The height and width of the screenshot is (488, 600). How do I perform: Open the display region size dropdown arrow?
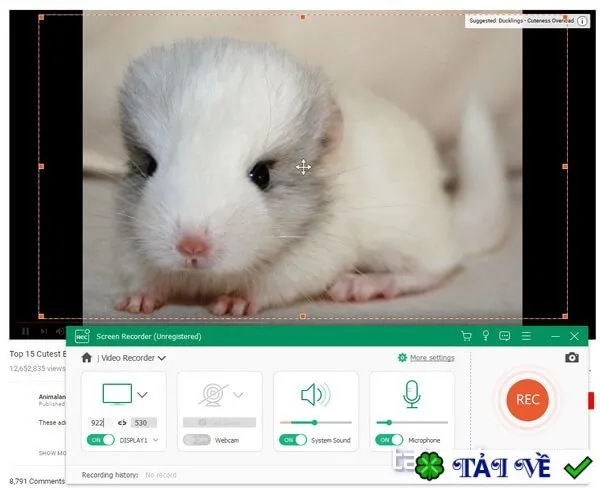point(142,395)
